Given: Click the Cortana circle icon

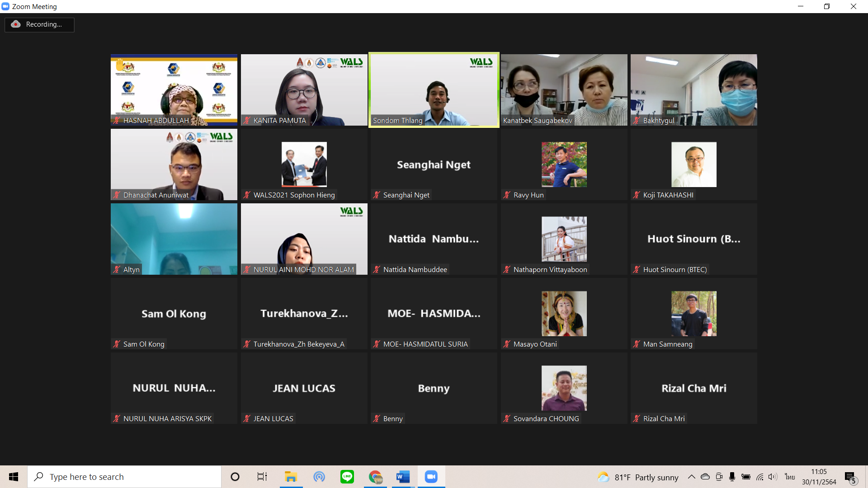Looking at the screenshot, I should coord(235,477).
